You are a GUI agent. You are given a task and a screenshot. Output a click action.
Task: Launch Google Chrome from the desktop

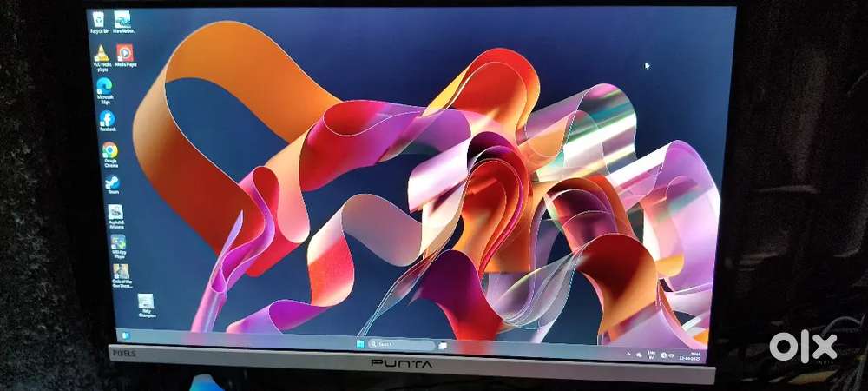click(109, 151)
